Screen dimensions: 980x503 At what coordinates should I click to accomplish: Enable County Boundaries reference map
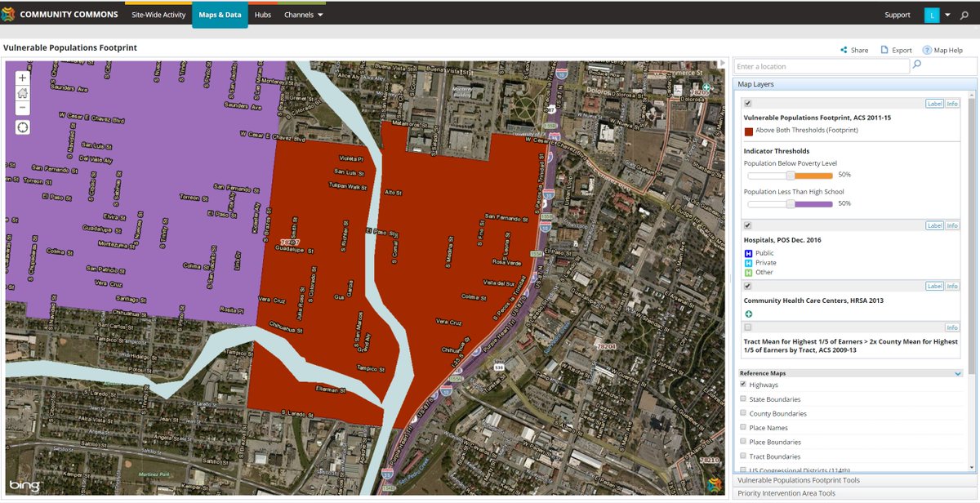[743, 413]
